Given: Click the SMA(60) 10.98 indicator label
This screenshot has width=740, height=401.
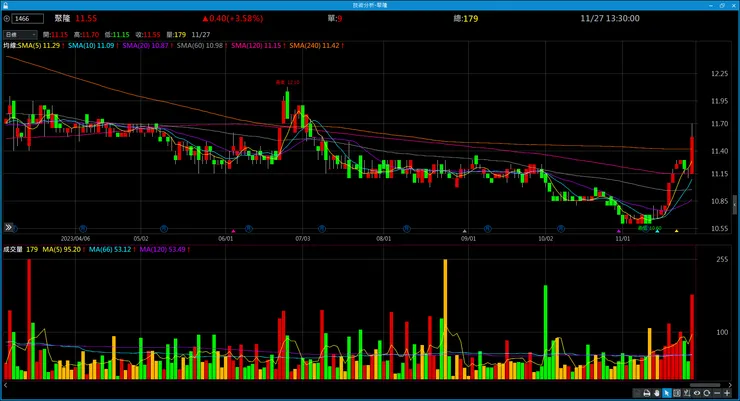Looking at the screenshot, I should point(200,46).
